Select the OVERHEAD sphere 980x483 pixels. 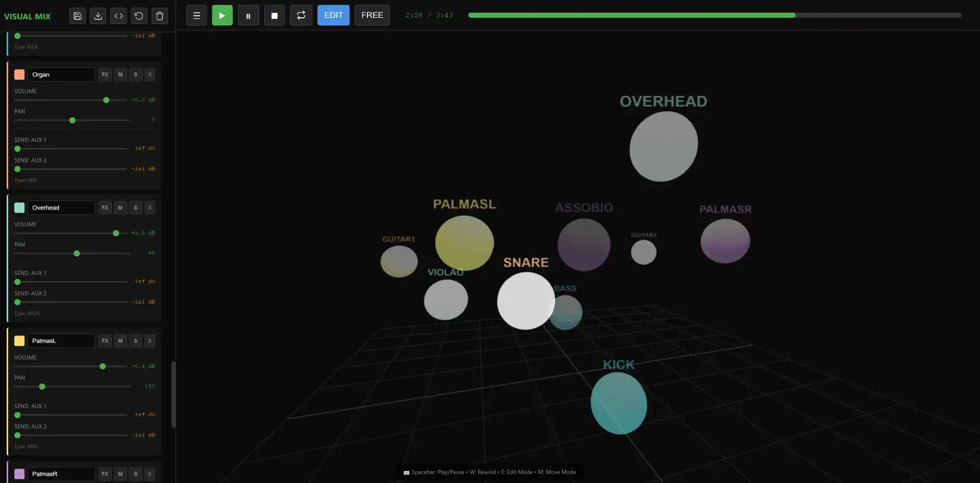pyautogui.click(x=664, y=146)
